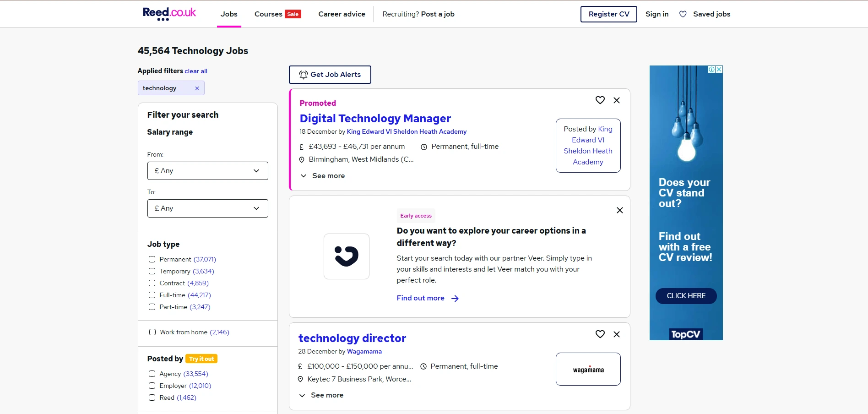The image size is (868, 414).
Task: Click the arrow next to Find out more
Action: 455,299
